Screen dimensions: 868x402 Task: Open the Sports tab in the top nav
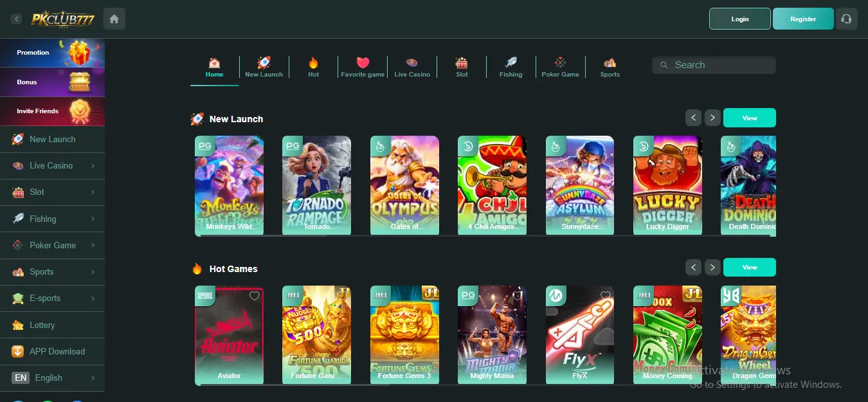(x=610, y=68)
